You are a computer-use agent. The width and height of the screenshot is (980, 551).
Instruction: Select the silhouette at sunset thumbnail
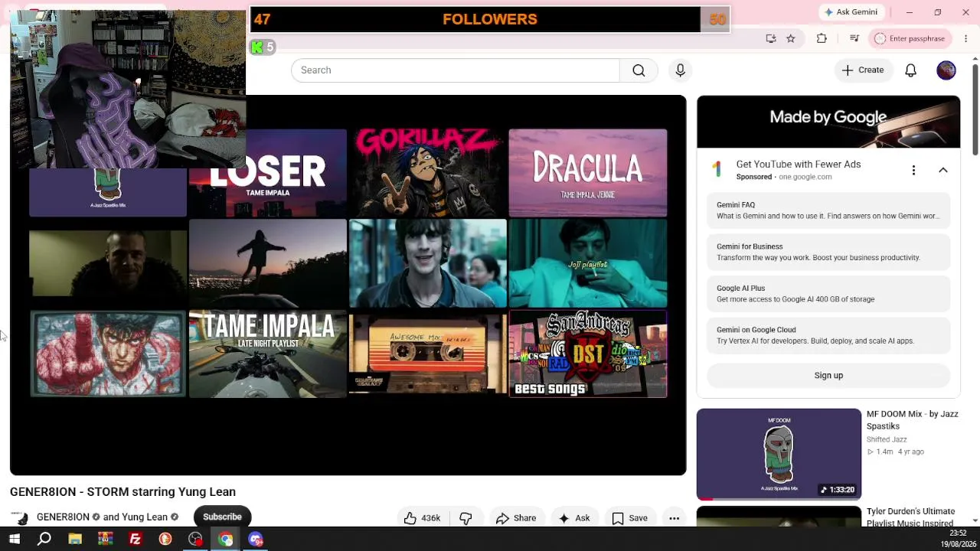pyautogui.click(x=268, y=263)
